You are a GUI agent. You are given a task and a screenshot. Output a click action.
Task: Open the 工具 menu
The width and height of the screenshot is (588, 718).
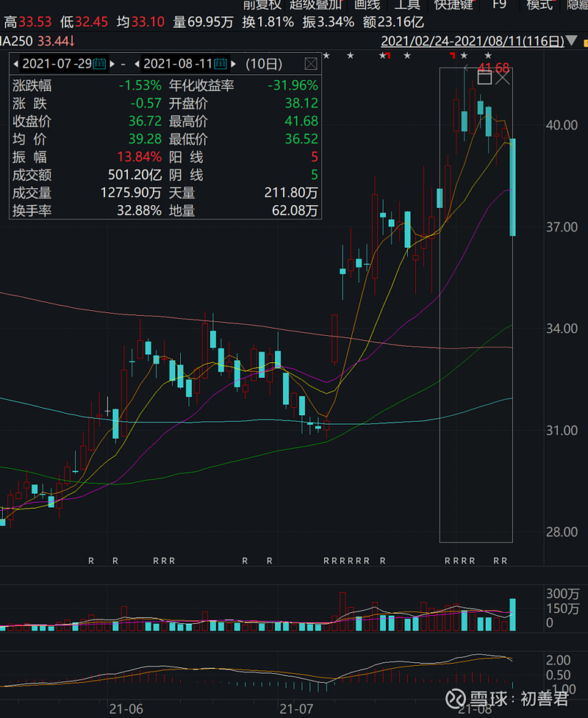point(407,4)
